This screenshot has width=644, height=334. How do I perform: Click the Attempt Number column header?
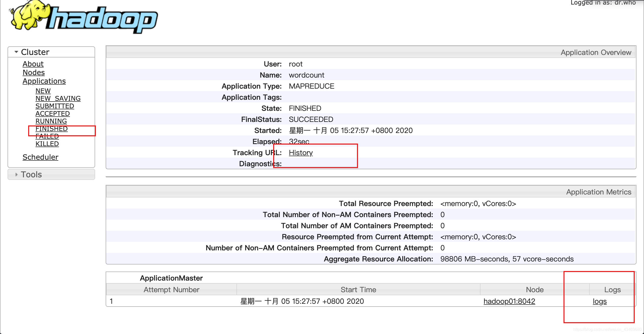(171, 290)
